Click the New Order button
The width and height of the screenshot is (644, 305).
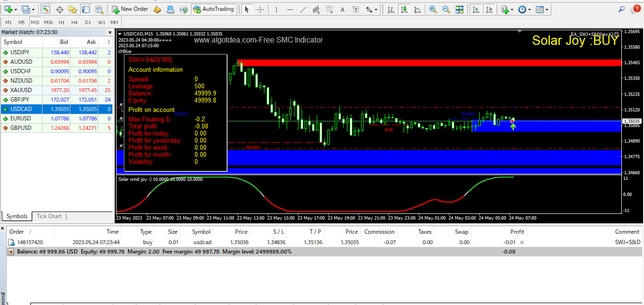pos(130,9)
